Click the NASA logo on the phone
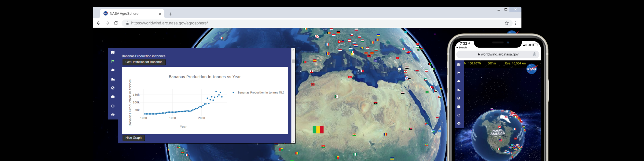The width and height of the screenshot is (644, 161). coord(531,69)
